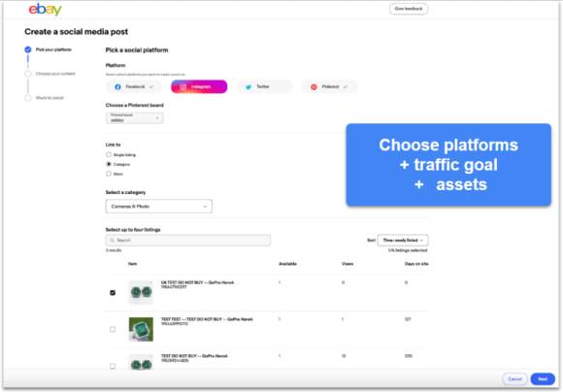Viewport: 563px width, 392px height.
Task: Click the Available column header
Action: 287,264
